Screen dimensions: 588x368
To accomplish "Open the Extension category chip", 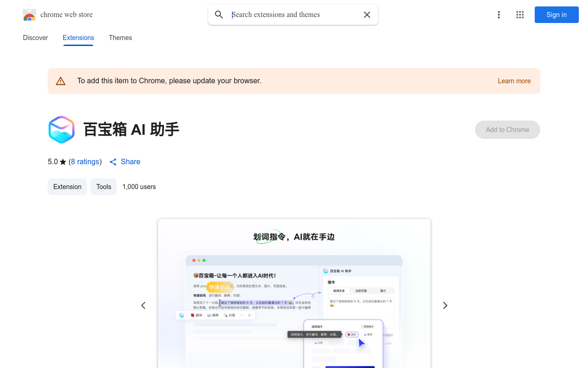I will [x=67, y=187].
